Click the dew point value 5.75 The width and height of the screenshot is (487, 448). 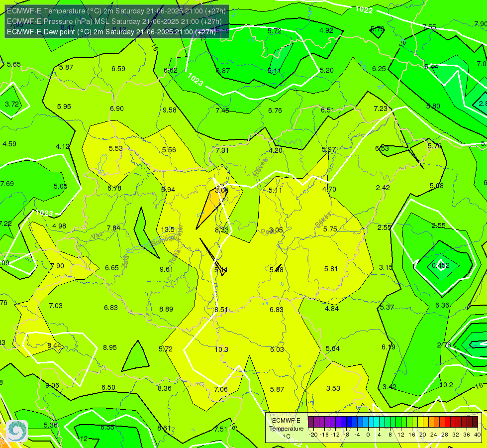click(330, 229)
